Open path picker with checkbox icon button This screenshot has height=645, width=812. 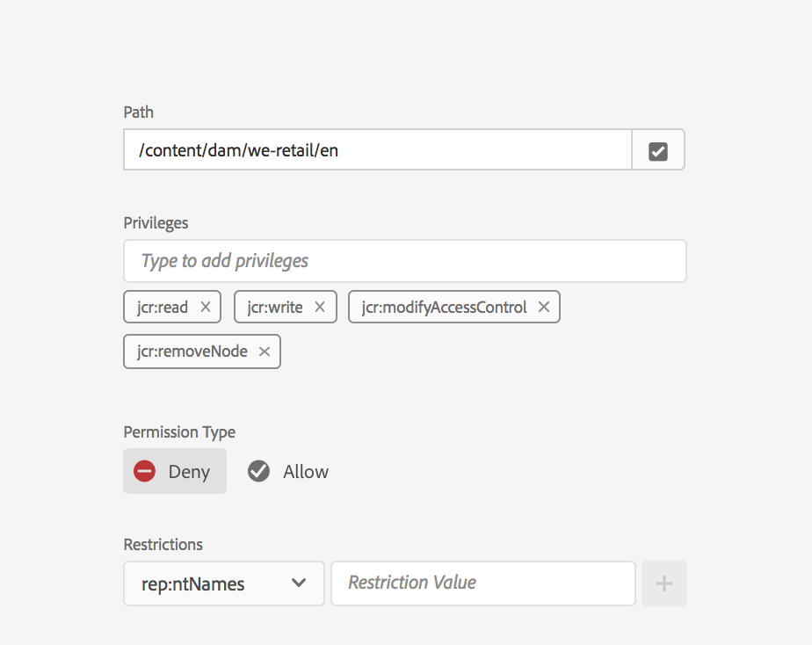click(658, 150)
